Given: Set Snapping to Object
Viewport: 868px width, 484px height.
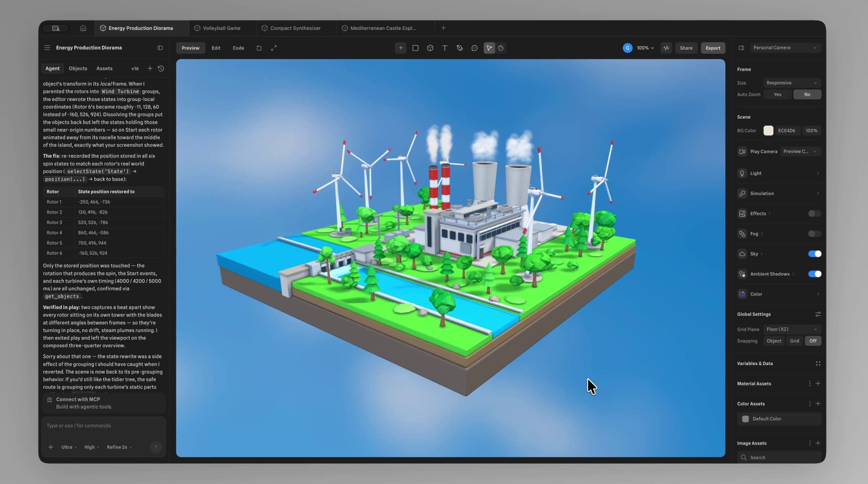Looking at the screenshot, I should [774, 341].
